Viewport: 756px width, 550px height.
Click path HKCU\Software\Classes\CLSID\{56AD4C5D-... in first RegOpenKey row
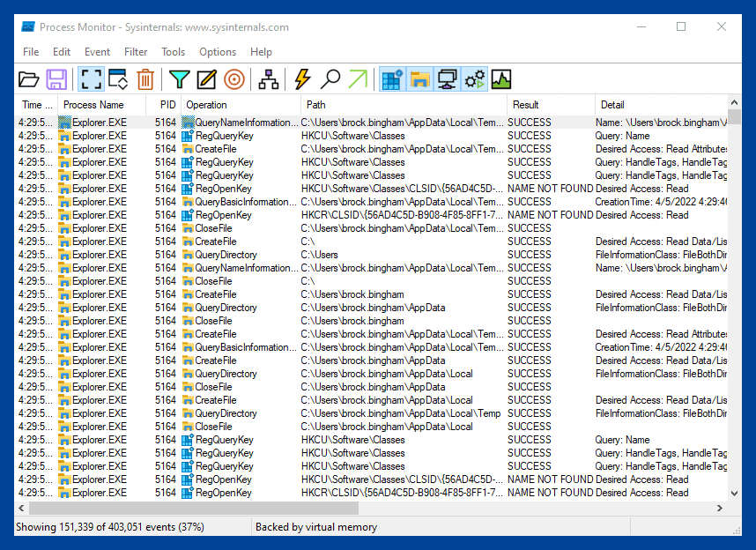(x=402, y=189)
